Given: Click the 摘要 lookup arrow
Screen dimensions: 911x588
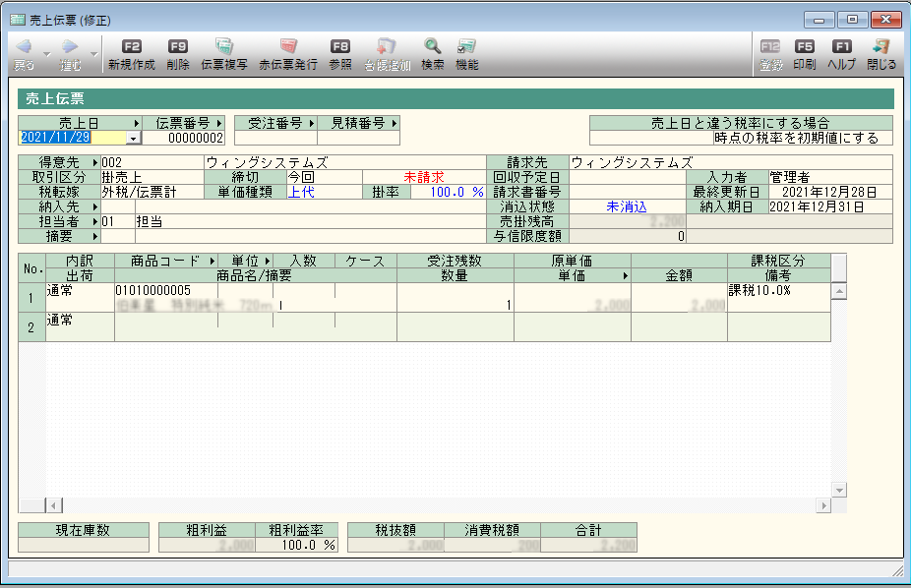Looking at the screenshot, I should pos(95,236).
